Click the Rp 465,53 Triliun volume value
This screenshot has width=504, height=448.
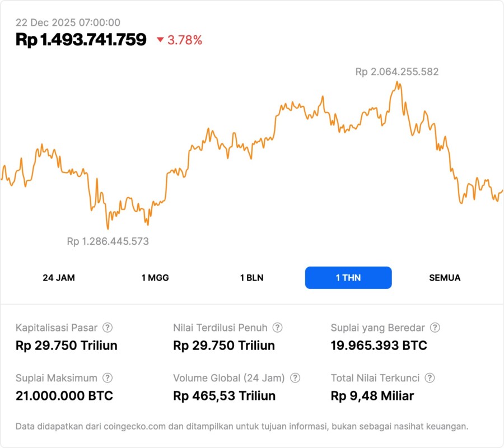pos(224,396)
